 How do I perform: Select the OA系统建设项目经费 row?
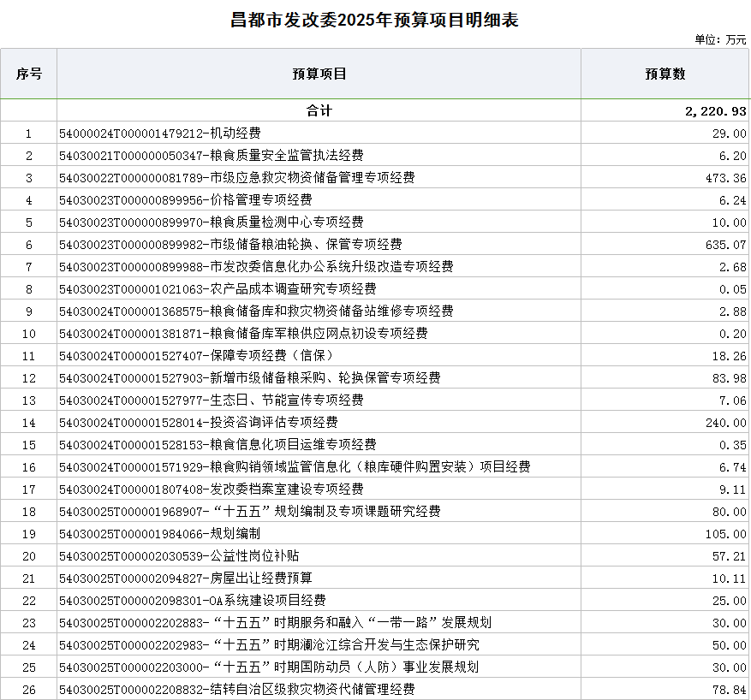click(x=193, y=601)
